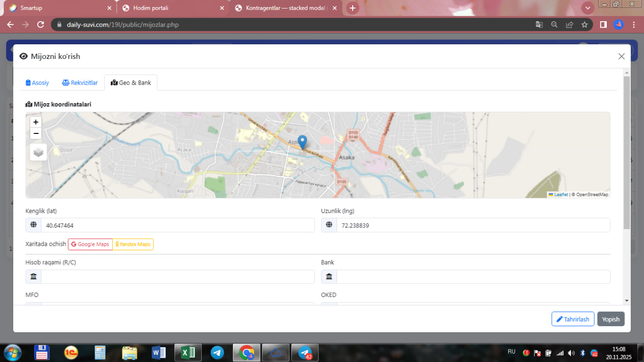The width and height of the screenshot is (644, 362).
Task: Click the Leaflet attribution link
Action: click(x=560, y=194)
